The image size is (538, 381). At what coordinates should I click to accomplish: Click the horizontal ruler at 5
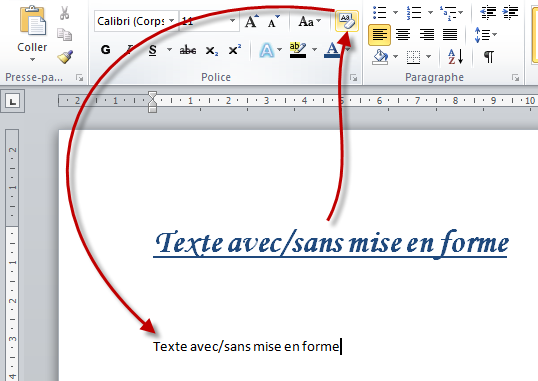(x=342, y=101)
